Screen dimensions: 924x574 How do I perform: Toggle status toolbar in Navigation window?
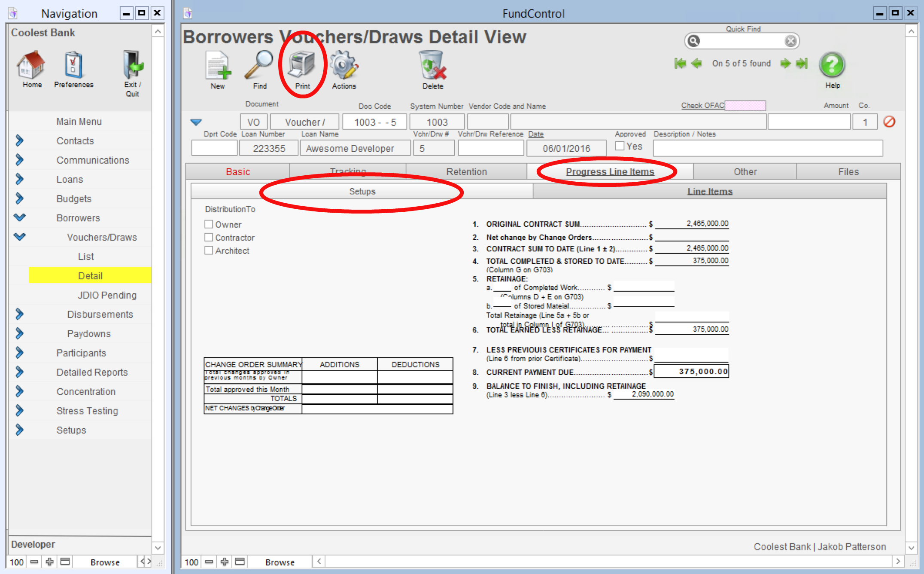coord(65,562)
